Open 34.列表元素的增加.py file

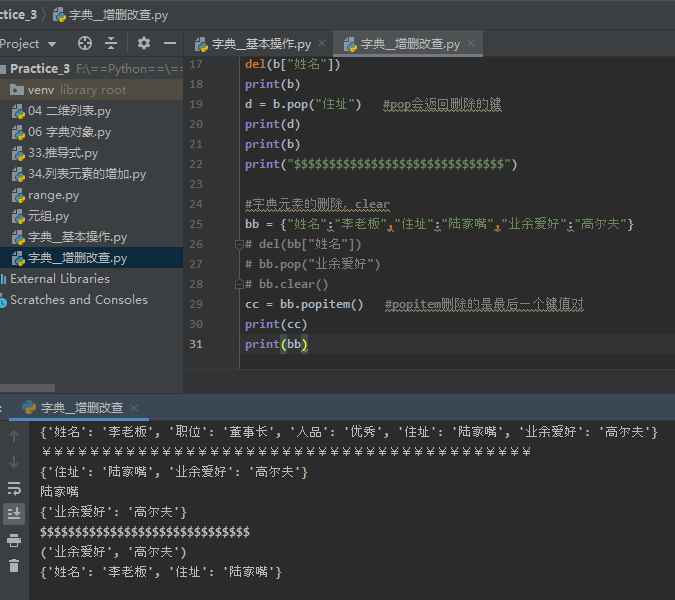[x=87, y=174]
